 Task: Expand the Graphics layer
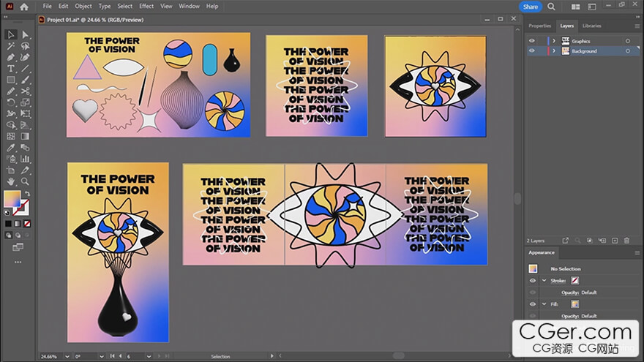click(554, 41)
